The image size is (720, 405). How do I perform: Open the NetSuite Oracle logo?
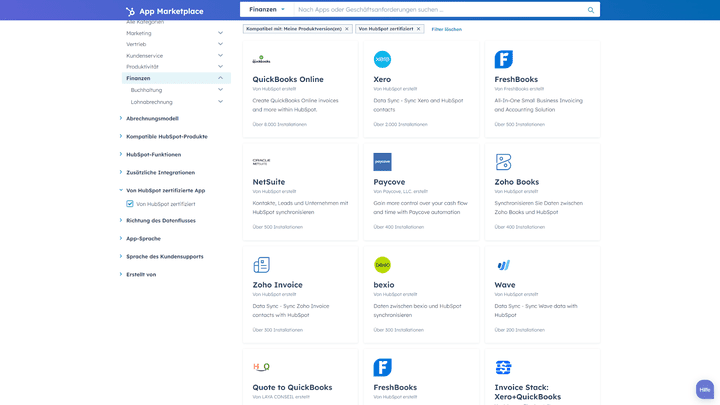pos(261,162)
